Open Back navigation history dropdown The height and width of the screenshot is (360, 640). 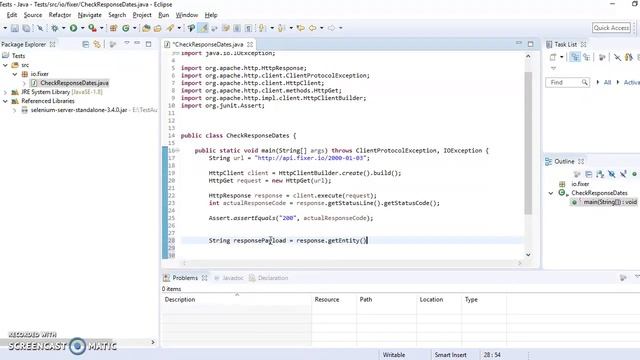(322, 28)
